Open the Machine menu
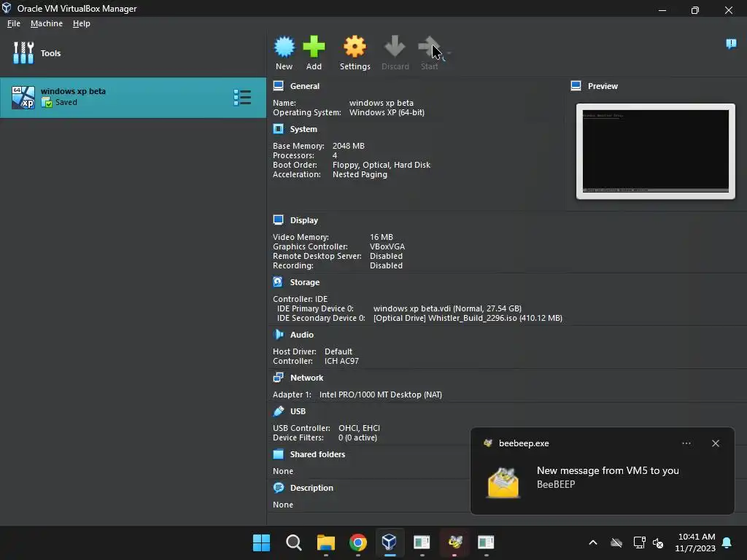The width and height of the screenshot is (747, 560). [46, 23]
